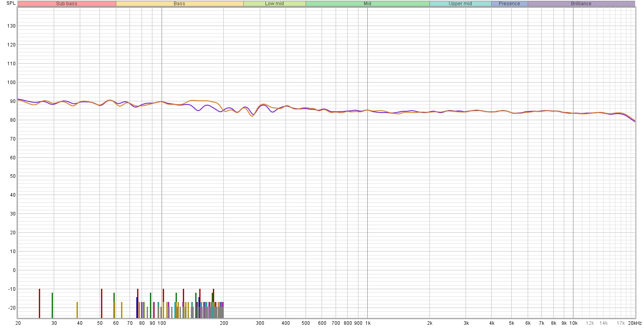The height and width of the screenshot is (328, 644).
Task: Click the 200 label on the frequency axis
Action: click(224, 323)
